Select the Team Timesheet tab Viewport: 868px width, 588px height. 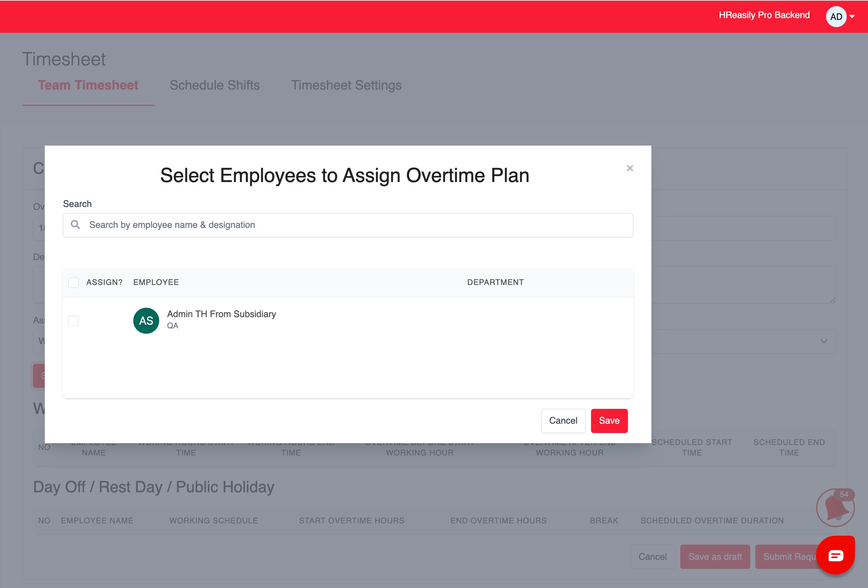point(88,85)
